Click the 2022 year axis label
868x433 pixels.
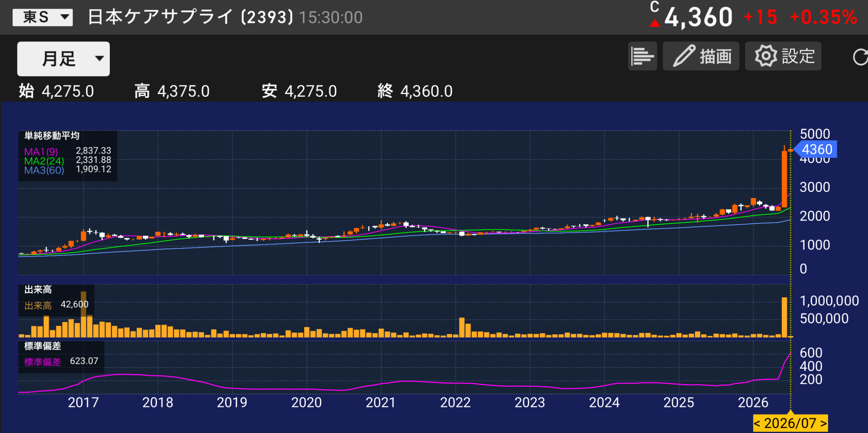tap(455, 403)
